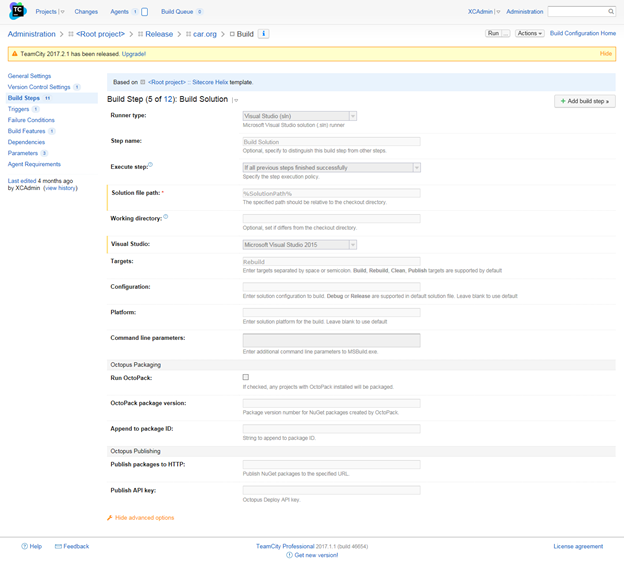Click the car.org breadcrumb
The width and height of the screenshot is (624, 577).
point(205,34)
